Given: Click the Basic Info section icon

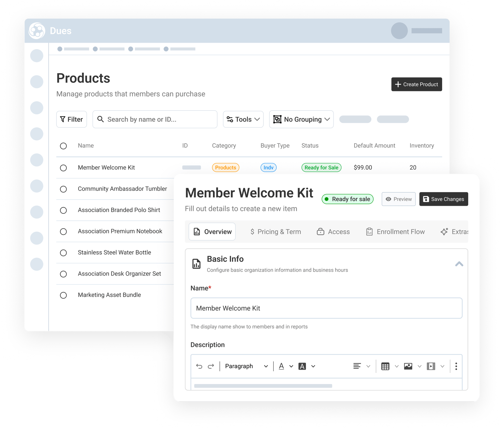Looking at the screenshot, I should click(x=196, y=264).
